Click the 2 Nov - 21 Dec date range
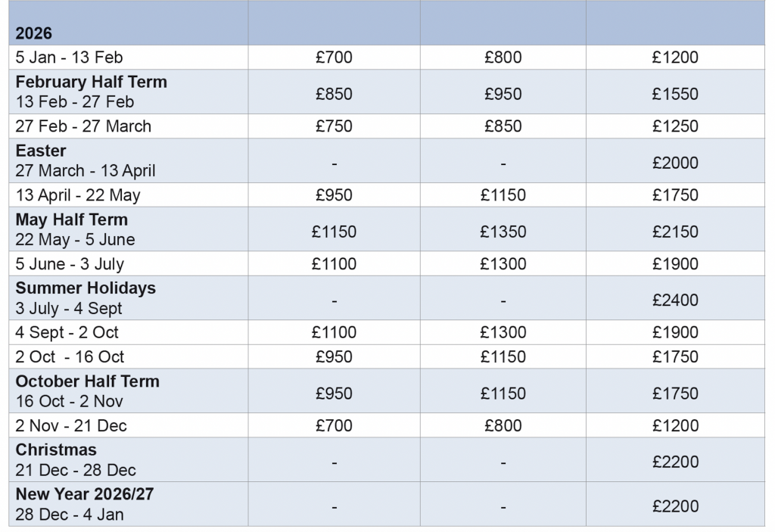This screenshot has width=775, height=532. tap(71, 426)
